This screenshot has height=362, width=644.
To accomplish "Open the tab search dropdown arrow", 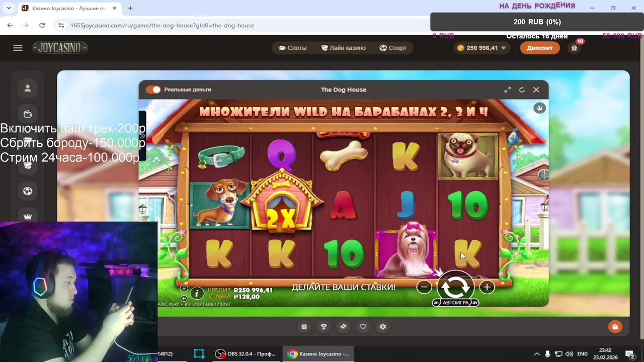I will click(x=9, y=8).
